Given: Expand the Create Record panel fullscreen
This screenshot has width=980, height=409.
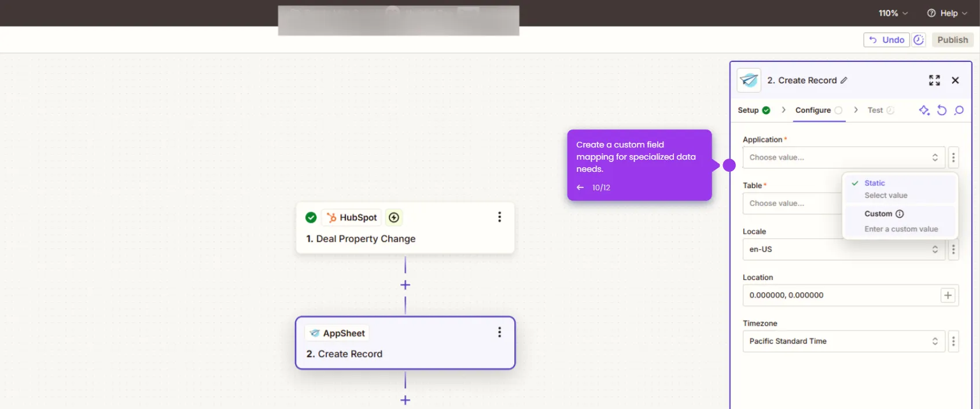Looking at the screenshot, I should click(934, 80).
